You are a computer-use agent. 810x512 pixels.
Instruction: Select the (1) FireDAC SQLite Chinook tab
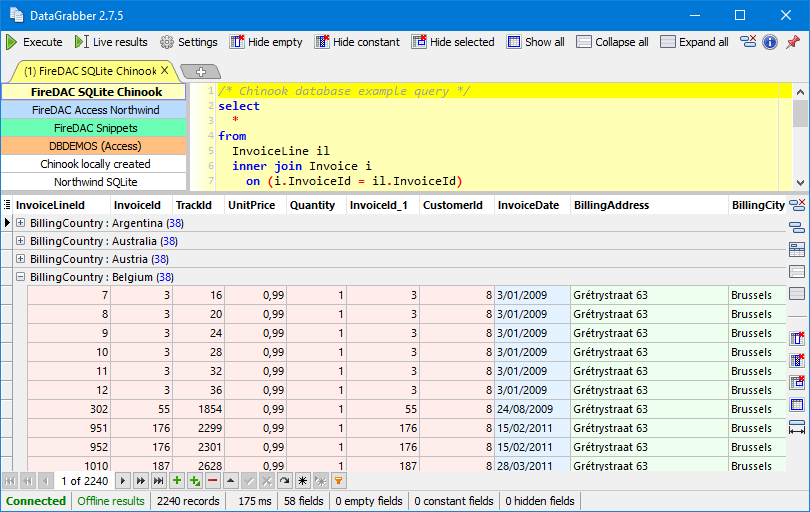point(90,71)
